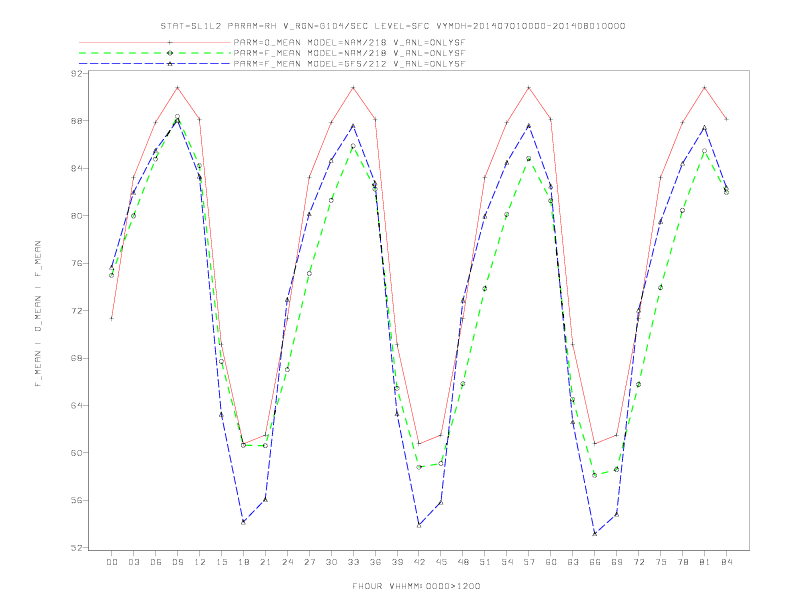Click x-axis forecast hour label 81
Screen dimensions: 792x612
(705, 562)
